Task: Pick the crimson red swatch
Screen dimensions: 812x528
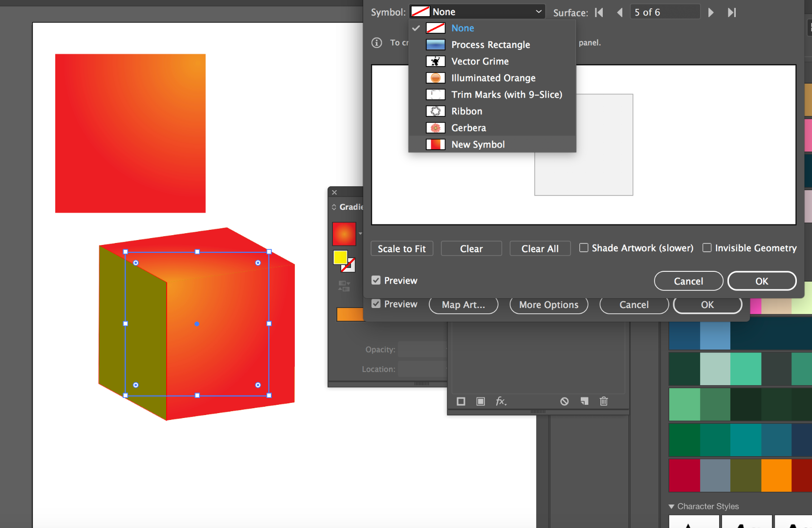Action: [684, 475]
